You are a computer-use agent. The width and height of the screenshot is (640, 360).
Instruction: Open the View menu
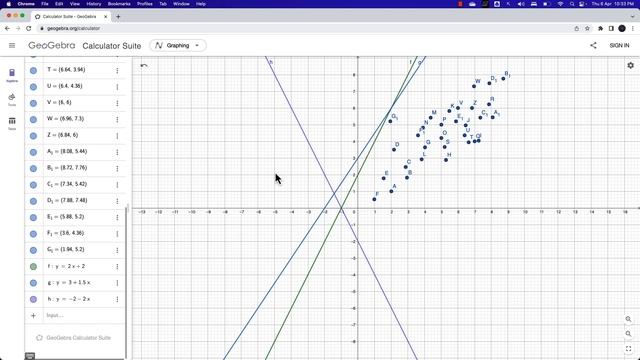pos(75,4)
